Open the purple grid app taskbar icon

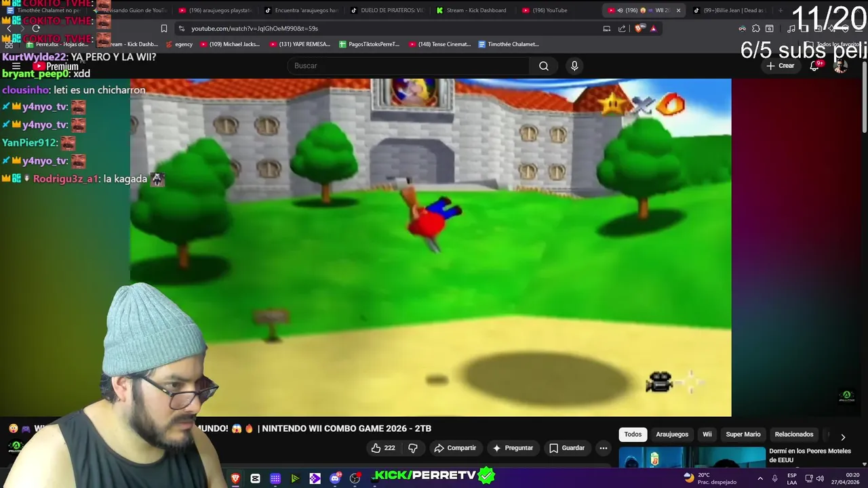coord(275,479)
